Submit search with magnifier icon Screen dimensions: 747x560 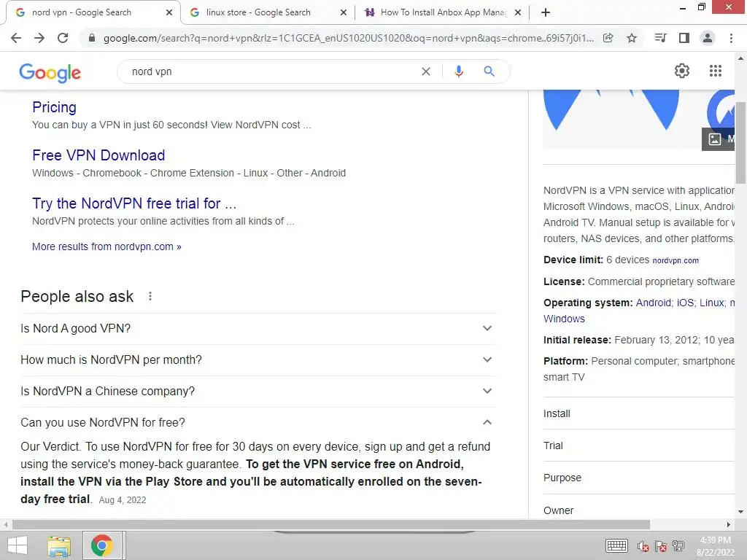click(x=489, y=71)
